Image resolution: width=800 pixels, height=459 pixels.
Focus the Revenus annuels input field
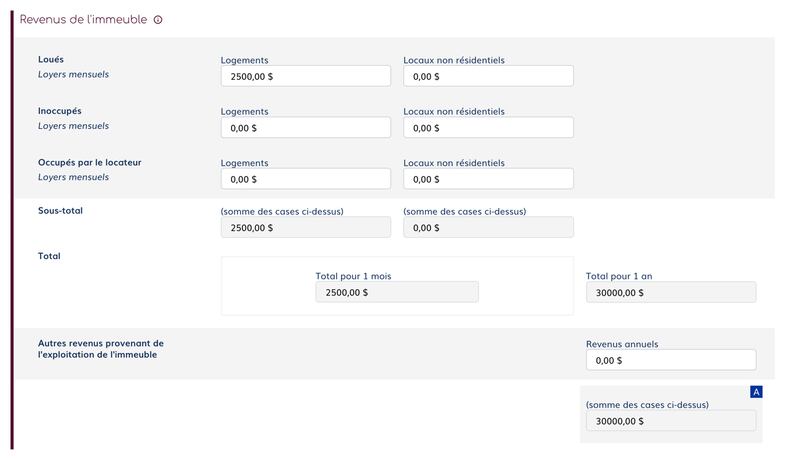coord(670,360)
